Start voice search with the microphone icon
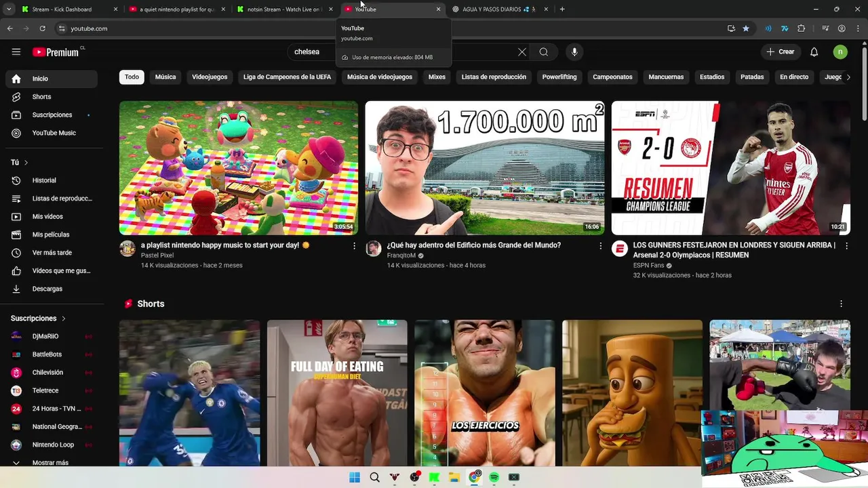Screen dimensions: 868x488 pyautogui.click(x=574, y=52)
